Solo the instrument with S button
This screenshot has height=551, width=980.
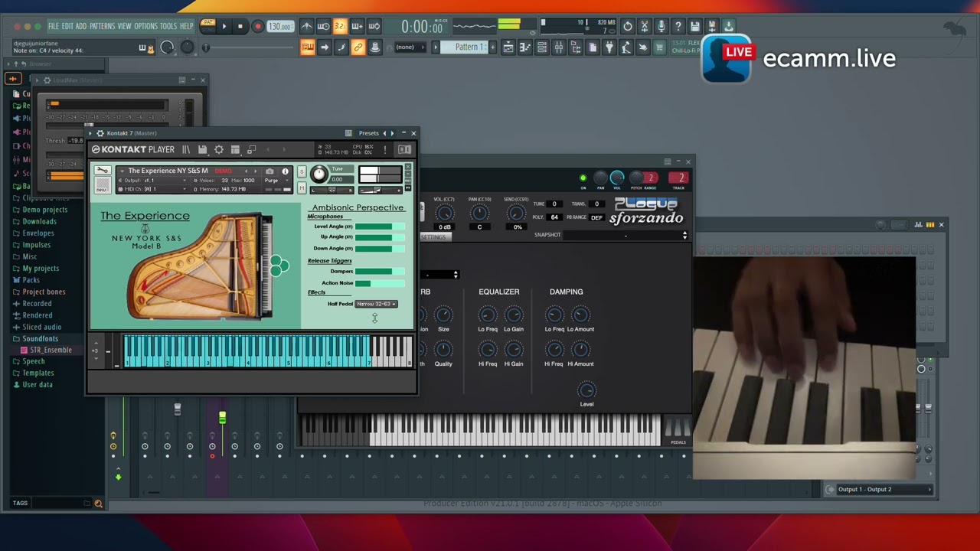point(302,171)
